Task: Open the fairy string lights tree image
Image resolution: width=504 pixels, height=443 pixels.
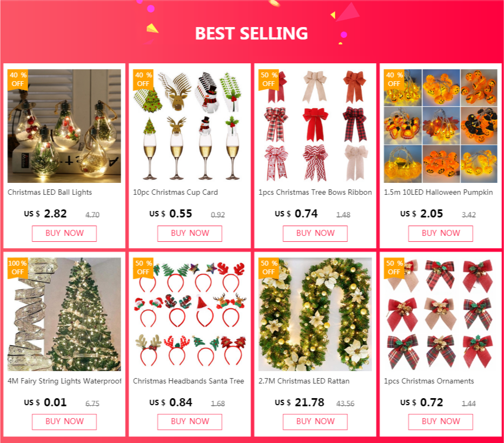Action: 64,314
